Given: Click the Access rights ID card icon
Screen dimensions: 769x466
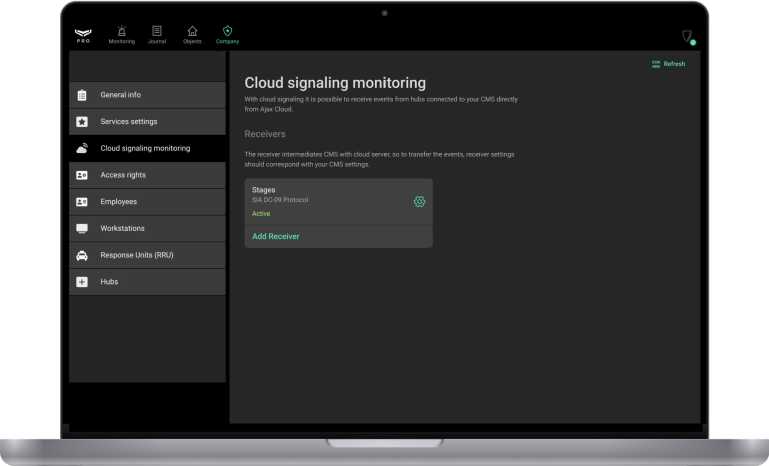Looking at the screenshot, I should [x=82, y=175].
